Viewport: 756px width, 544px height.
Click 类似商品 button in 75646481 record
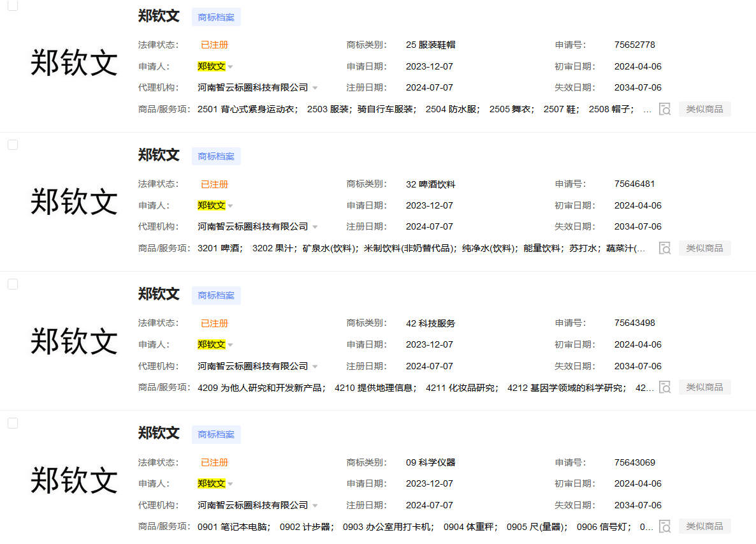pos(704,248)
